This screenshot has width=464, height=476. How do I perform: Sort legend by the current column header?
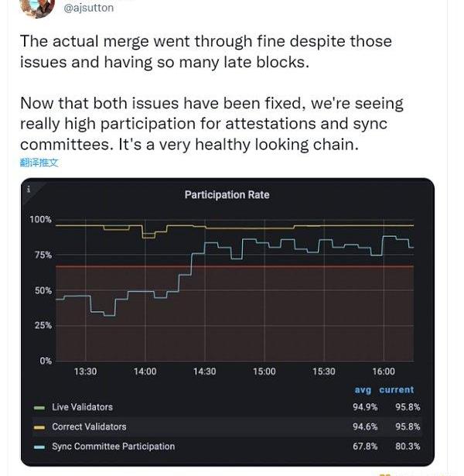[396, 390]
